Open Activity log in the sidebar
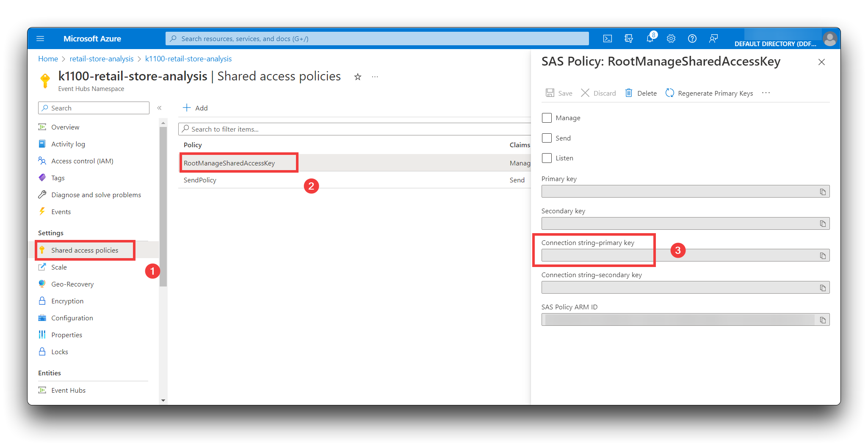Viewport: 868px width, 446px height. tap(68, 144)
